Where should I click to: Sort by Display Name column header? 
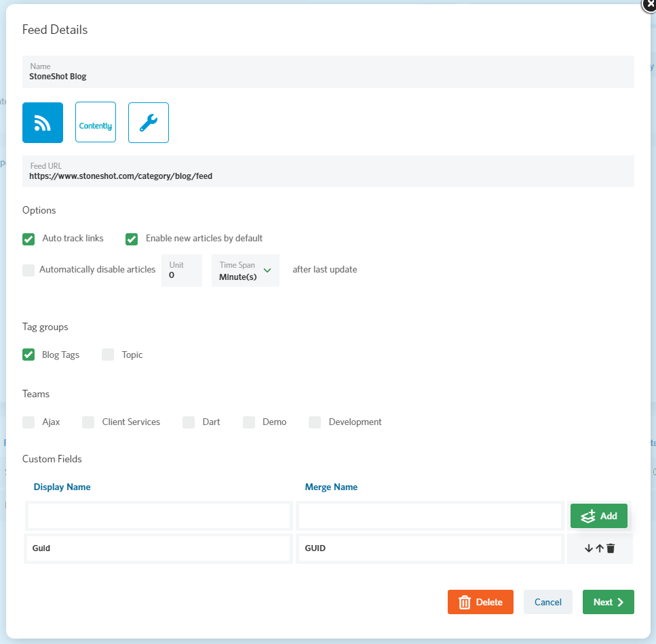click(62, 487)
